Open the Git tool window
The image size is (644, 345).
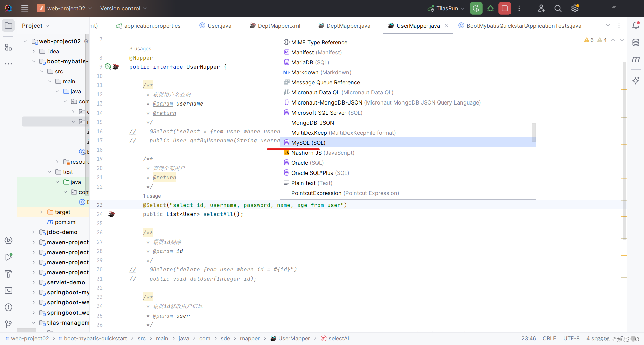pos(9,324)
